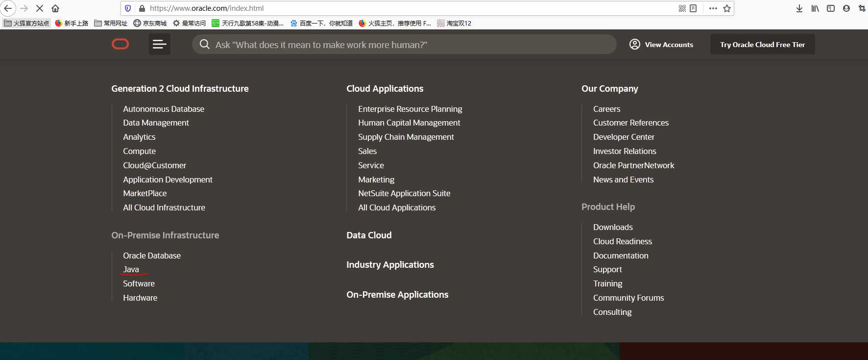Open the 火狐主页 bookmark
Image resolution: width=868 pixels, height=360 pixels.
click(x=395, y=23)
